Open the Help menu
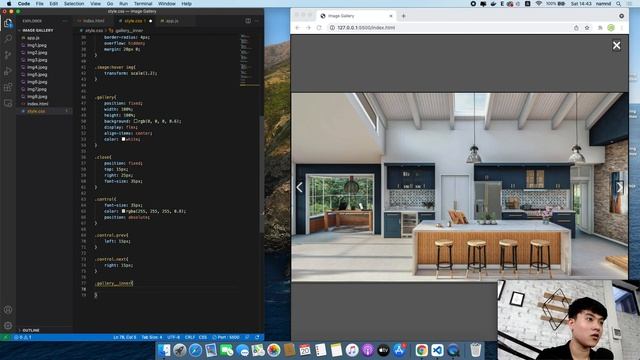The height and width of the screenshot is (360, 640). tap(187, 4)
